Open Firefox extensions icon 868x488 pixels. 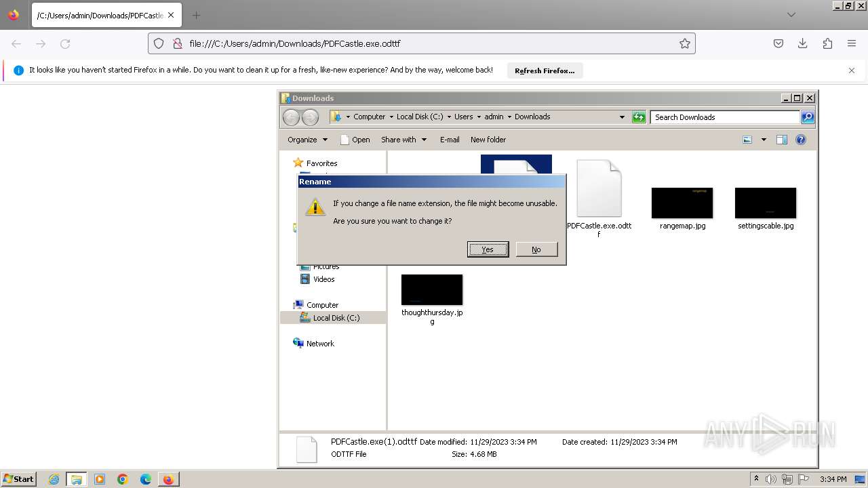(x=827, y=43)
